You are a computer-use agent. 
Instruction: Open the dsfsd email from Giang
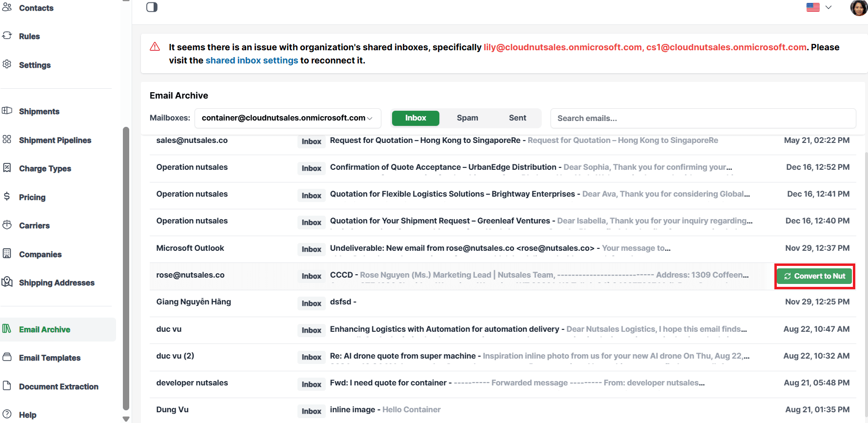point(503,303)
